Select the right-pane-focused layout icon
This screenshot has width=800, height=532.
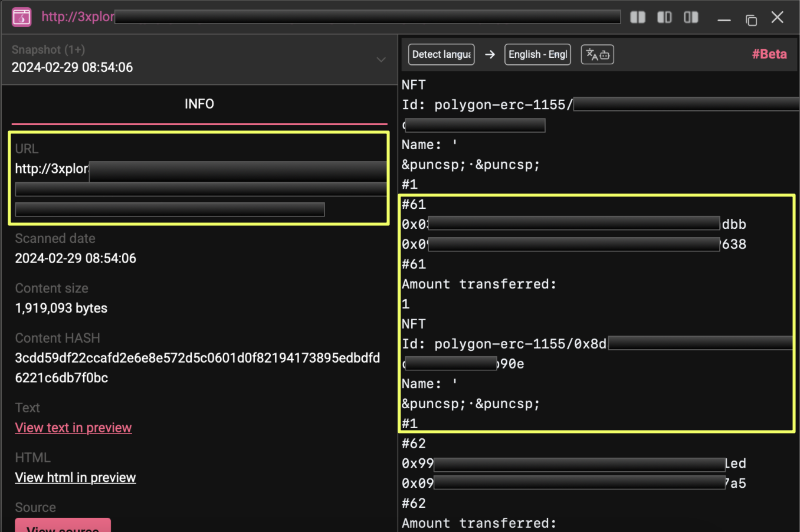[x=691, y=17]
